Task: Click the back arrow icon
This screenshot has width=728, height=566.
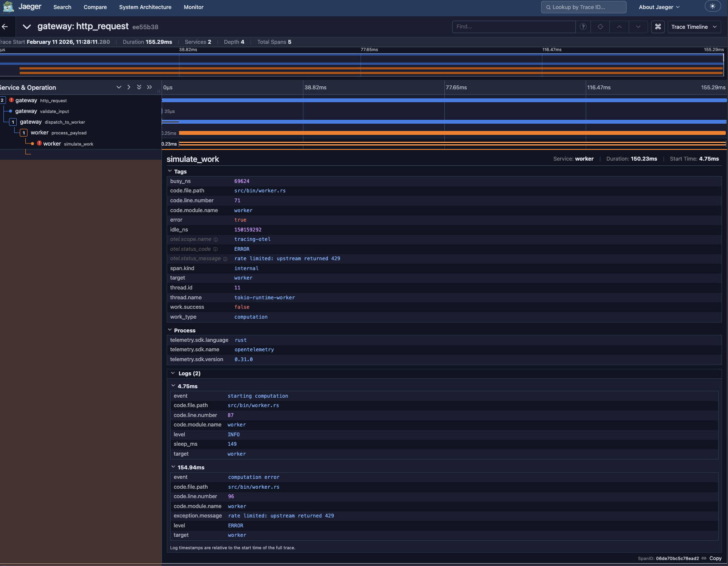Action: point(5,27)
